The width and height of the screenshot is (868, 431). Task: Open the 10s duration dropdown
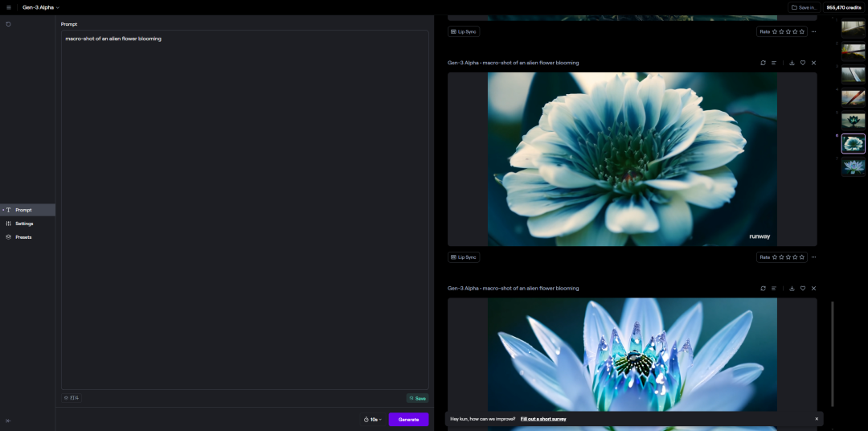(372, 420)
